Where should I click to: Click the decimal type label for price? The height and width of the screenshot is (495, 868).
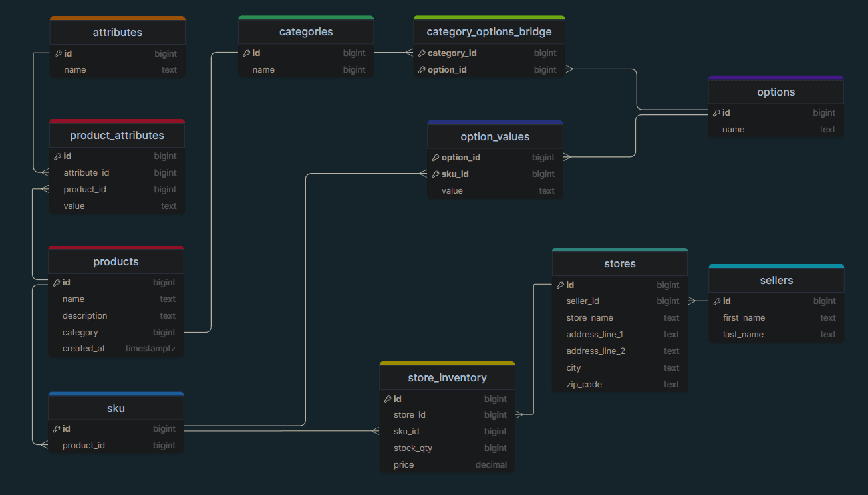coord(491,465)
